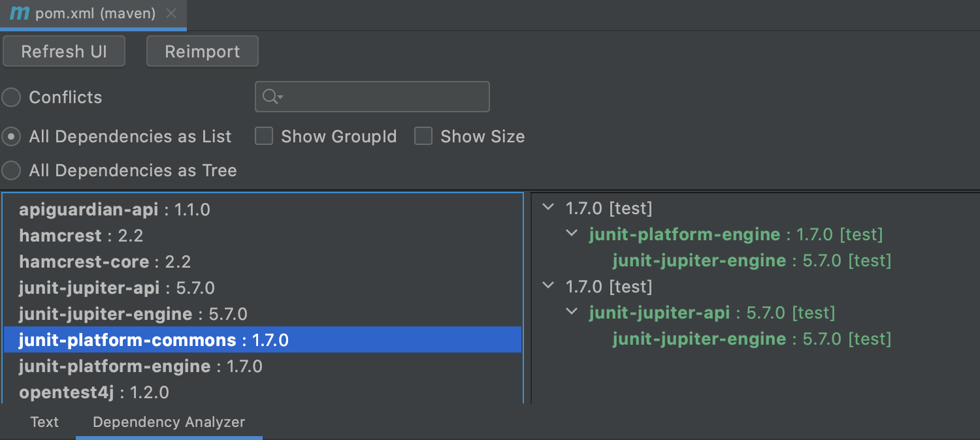Select the Conflicts radio option
Viewport: 980px width, 440px height.
[x=11, y=97]
